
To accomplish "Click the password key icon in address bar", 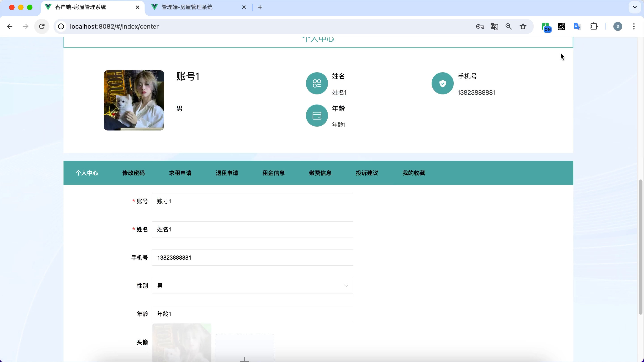I will pos(480,27).
